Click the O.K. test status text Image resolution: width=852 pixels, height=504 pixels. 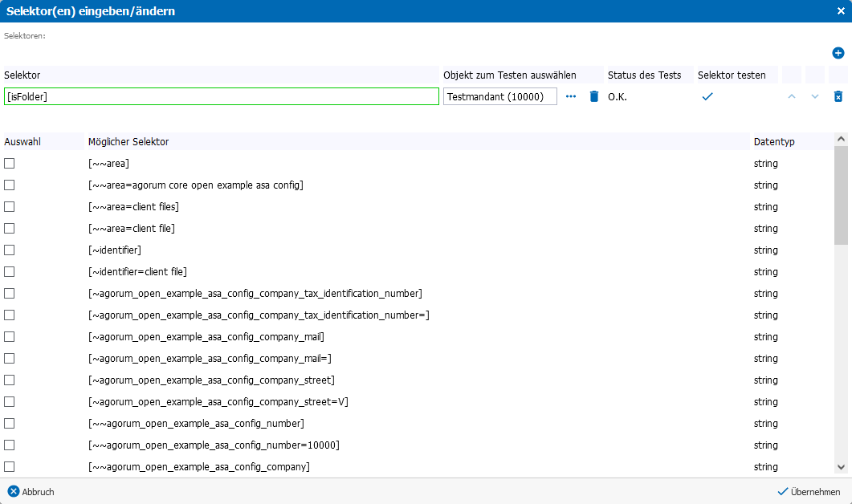(618, 96)
